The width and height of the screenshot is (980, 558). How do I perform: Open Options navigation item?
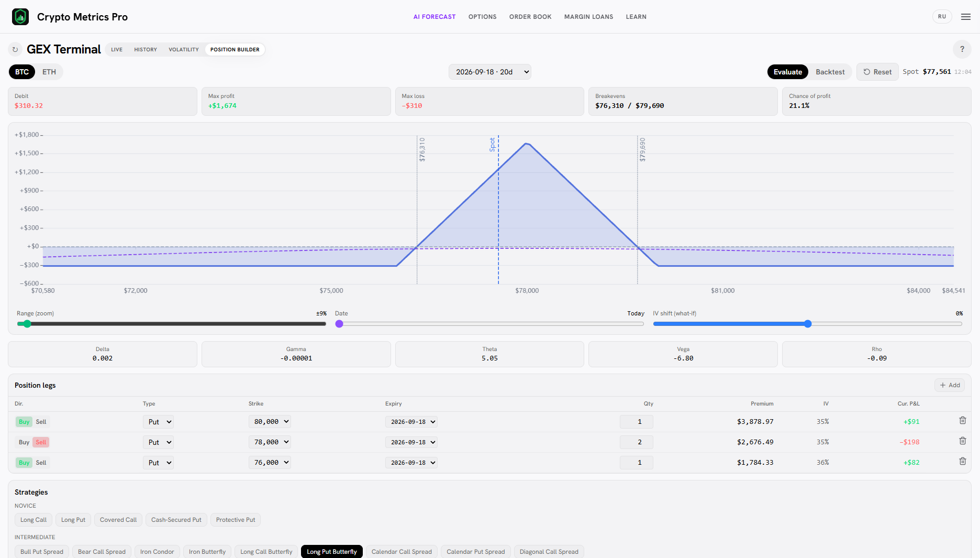tap(483, 17)
